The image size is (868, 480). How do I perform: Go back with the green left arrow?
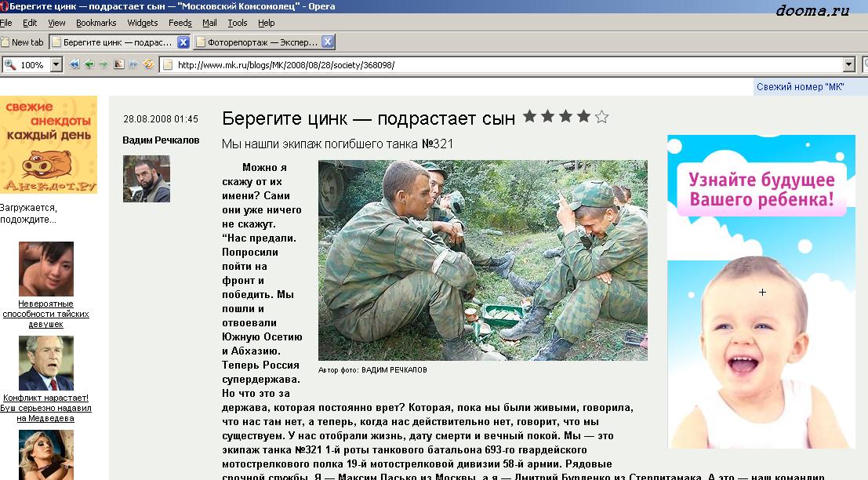pos(89,65)
